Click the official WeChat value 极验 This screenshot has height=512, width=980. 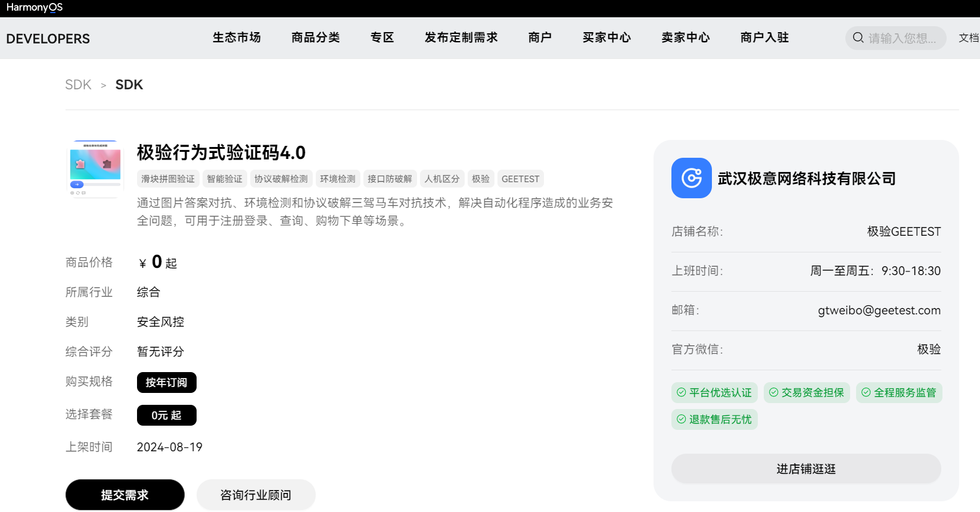coord(929,349)
